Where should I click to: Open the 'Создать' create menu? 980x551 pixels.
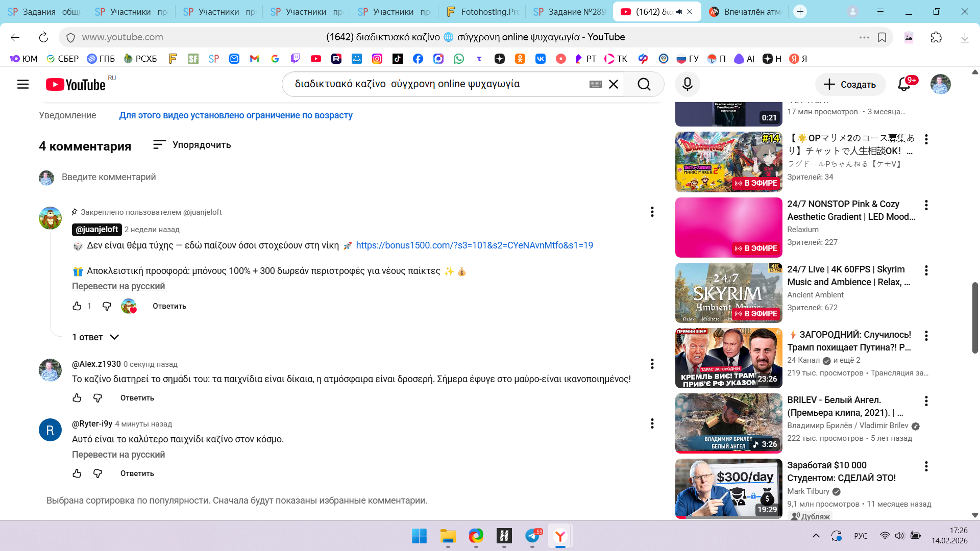point(850,84)
